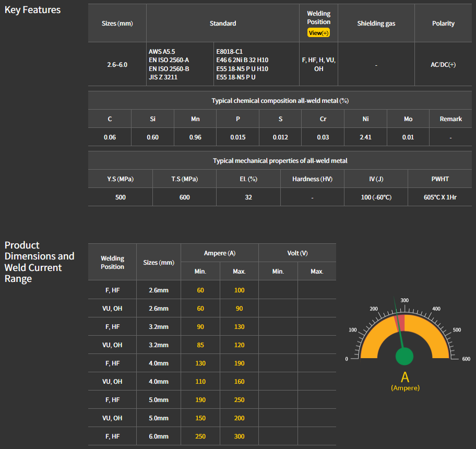
Task: Click the 'Welding Position' header in features table
Action: point(318,18)
